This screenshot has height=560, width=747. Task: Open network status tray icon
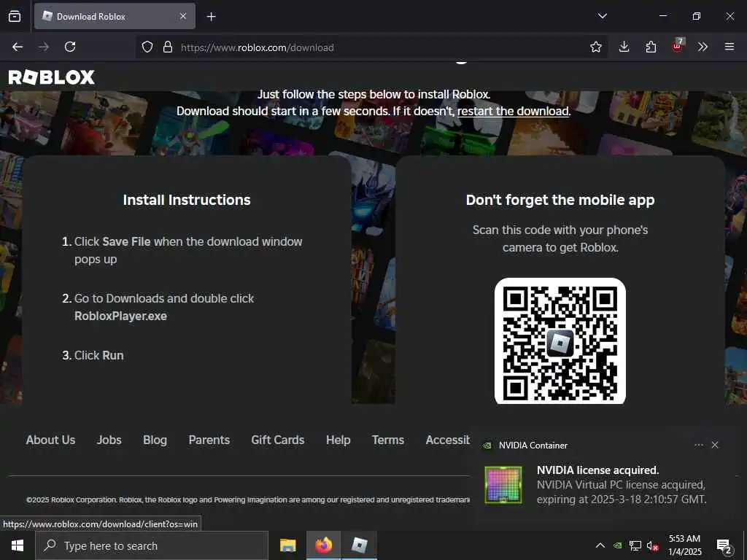click(x=635, y=545)
